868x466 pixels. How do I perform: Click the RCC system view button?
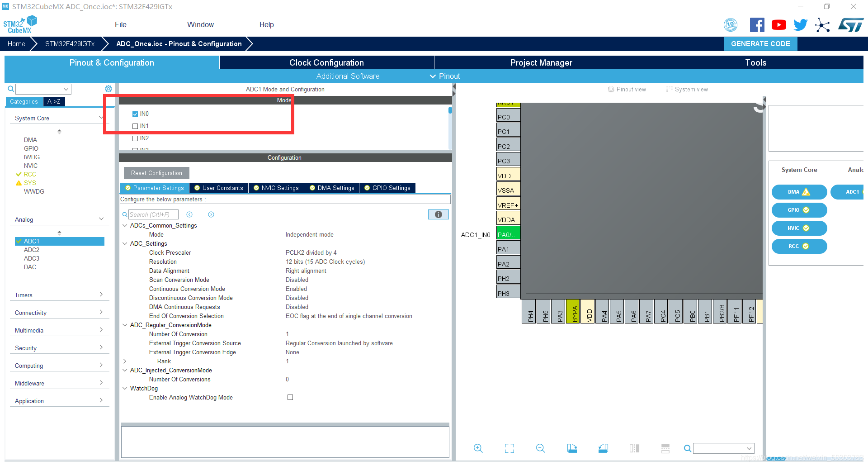pyautogui.click(x=799, y=246)
